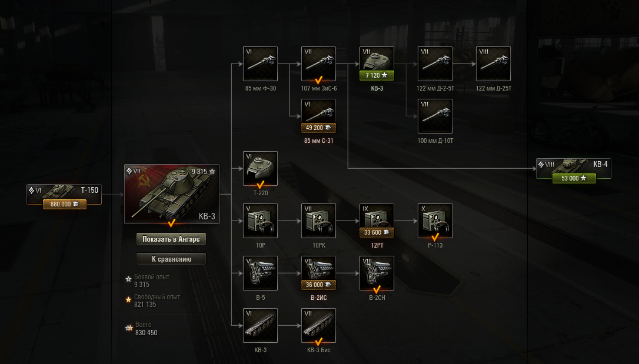
Task: Select the В-5 engine module
Action: point(260,273)
